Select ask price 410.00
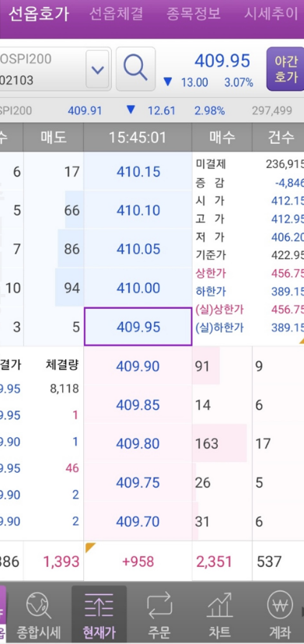This screenshot has width=304, height=644. (x=138, y=288)
